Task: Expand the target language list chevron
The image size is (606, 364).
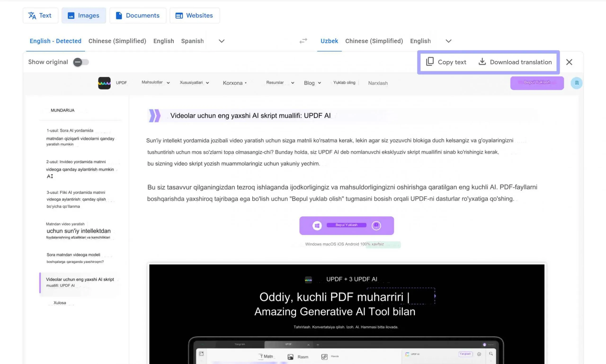Action: point(448,41)
